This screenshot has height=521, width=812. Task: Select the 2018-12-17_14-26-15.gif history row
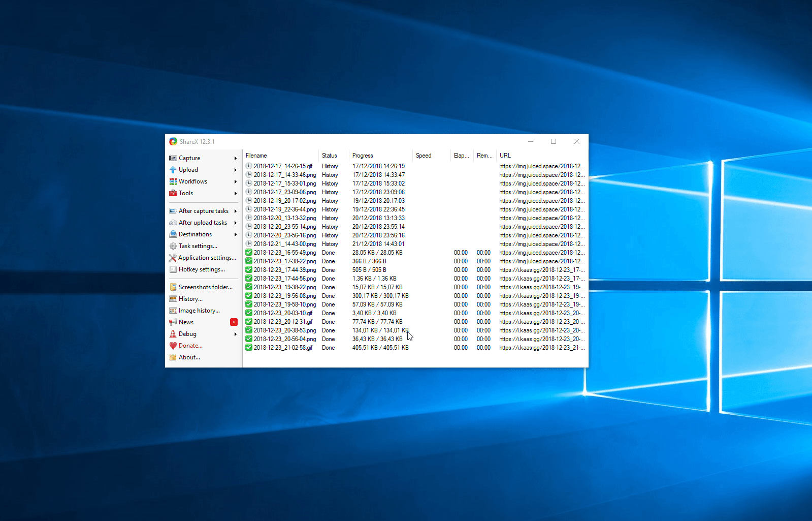[x=283, y=166]
